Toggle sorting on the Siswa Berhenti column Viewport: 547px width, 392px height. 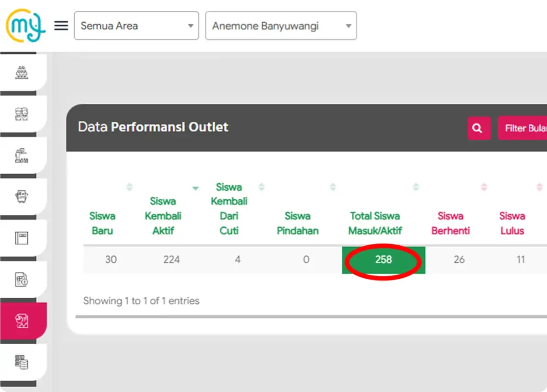484,186
